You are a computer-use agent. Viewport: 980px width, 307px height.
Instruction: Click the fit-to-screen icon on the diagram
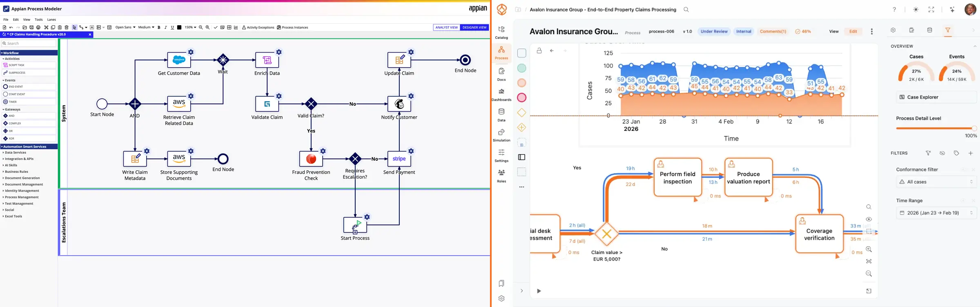tap(869, 261)
